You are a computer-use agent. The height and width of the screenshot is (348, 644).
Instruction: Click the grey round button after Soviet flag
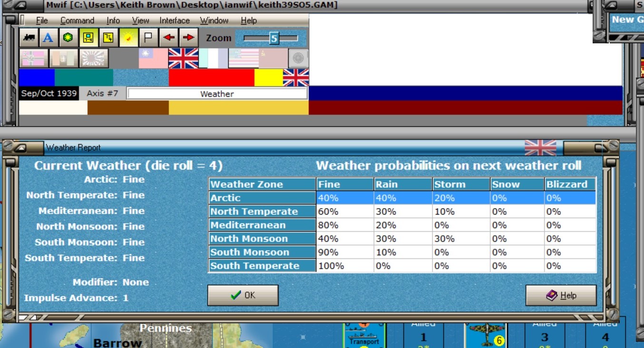point(298,59)
